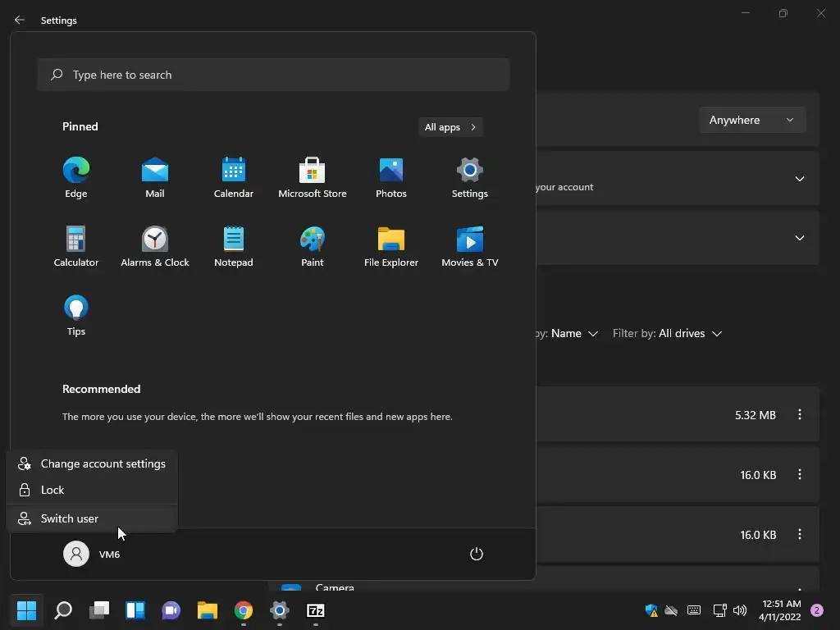Launch the Calculator app
840x630 pixels.
click(x=76, y=247)
